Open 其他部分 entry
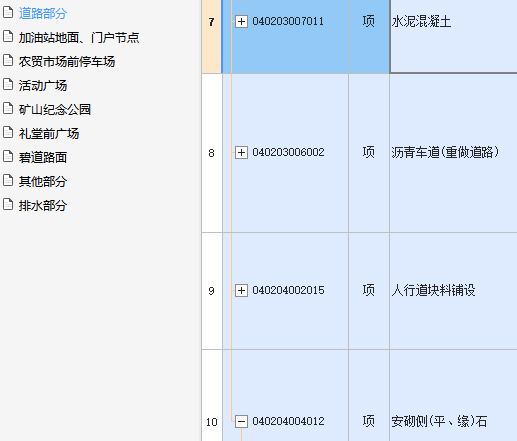Image resolution: width=517 pixels, height=441 pixels. coord(43,181)
